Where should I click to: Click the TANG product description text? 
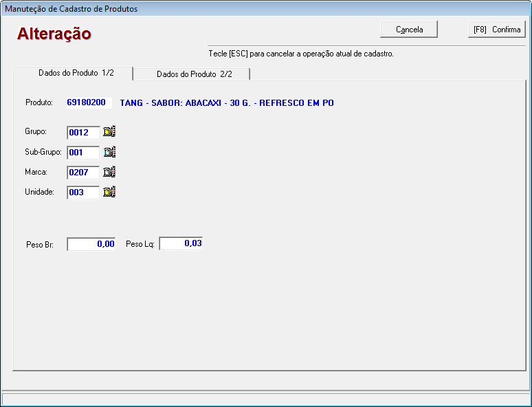(227, 103)
